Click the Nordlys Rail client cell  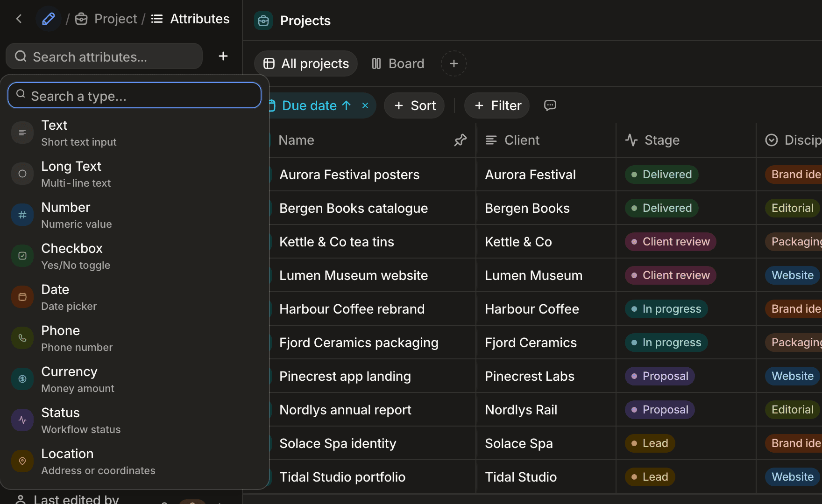[546, 410]
